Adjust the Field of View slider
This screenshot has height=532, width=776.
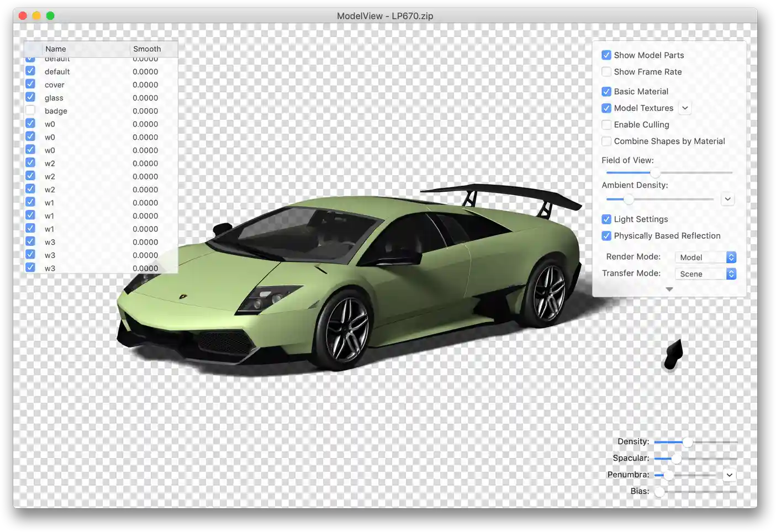pos(655,173)
